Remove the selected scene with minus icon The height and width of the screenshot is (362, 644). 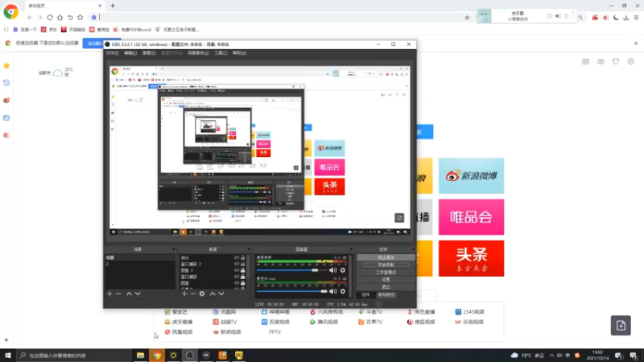tap(118, 294)
